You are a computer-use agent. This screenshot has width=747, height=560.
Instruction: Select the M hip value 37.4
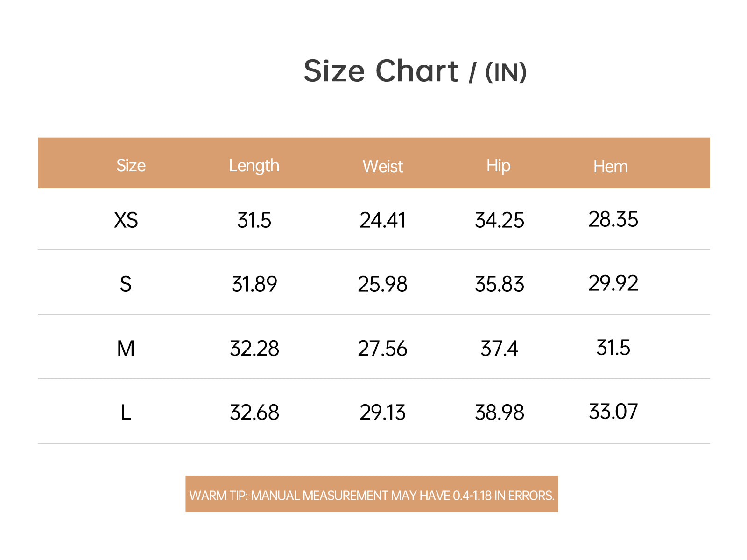click(499, 349)
